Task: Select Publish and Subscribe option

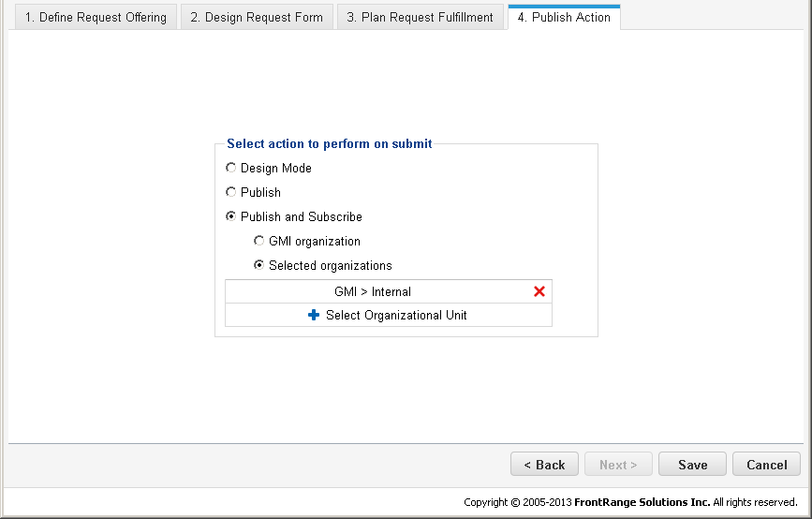Action: point(231,216)
